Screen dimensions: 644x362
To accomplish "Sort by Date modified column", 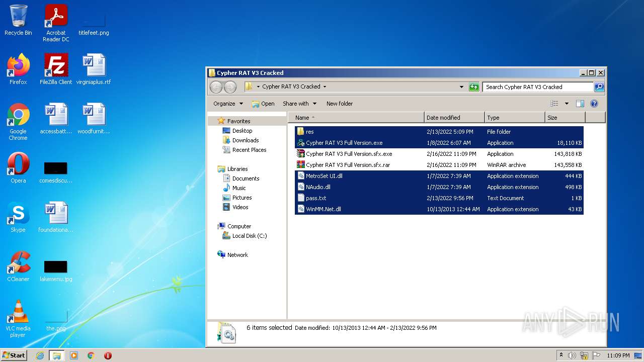I will 454,118.
